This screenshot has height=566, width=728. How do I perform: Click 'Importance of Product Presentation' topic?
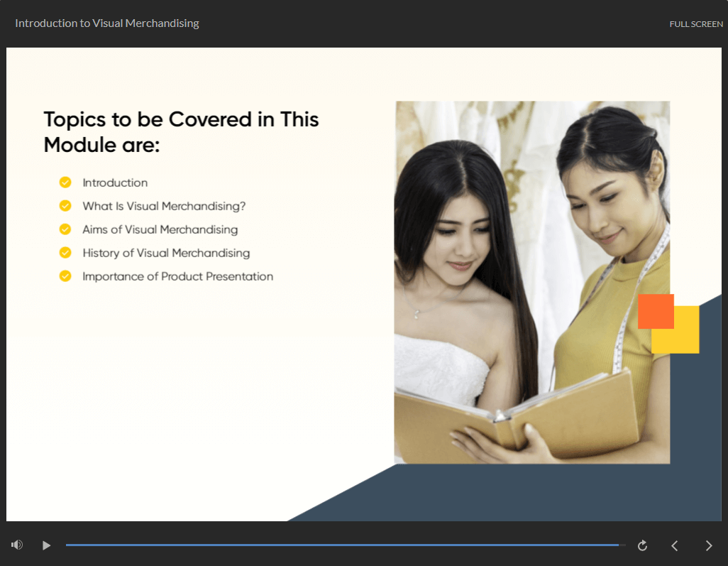pyautogui.click(x=178, y=276)
